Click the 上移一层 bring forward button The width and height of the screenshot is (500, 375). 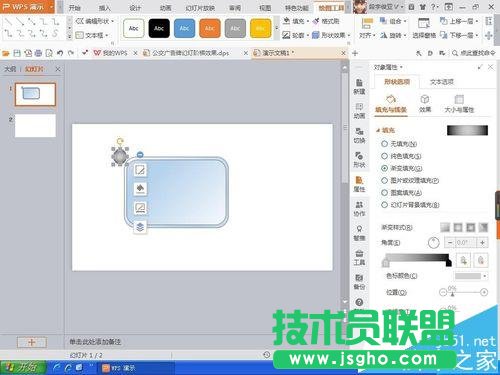click(459, 21)
